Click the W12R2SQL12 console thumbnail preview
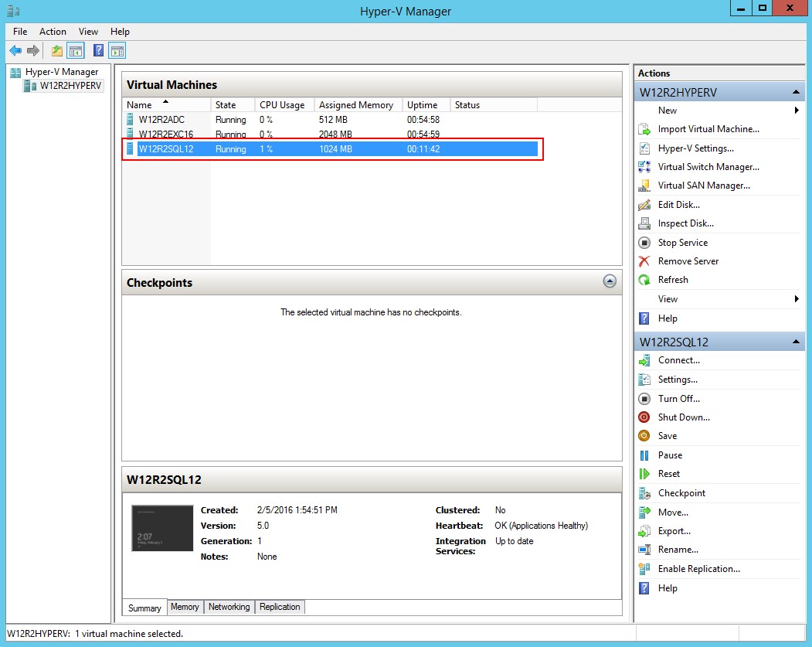 (162, 529)
